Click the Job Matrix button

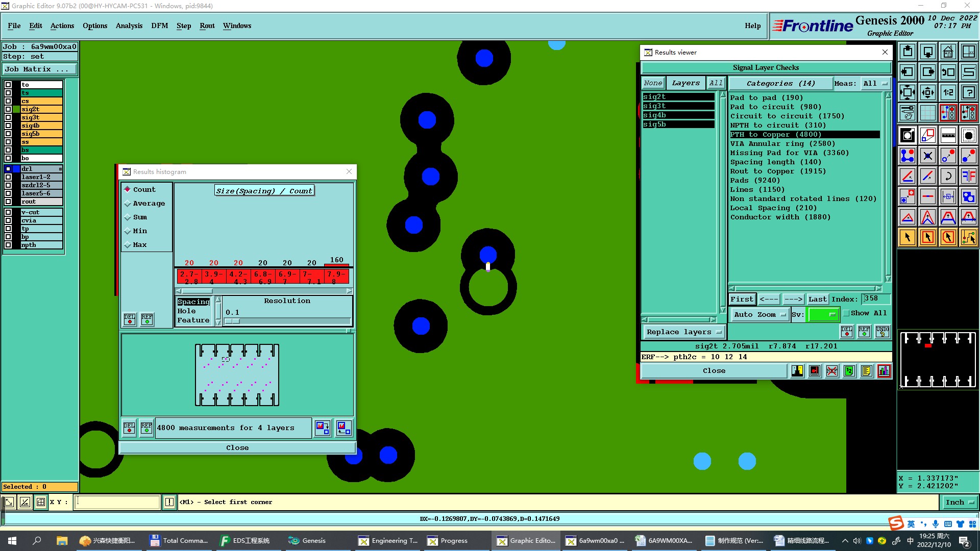pyautogui.click(x=40, y=69)
